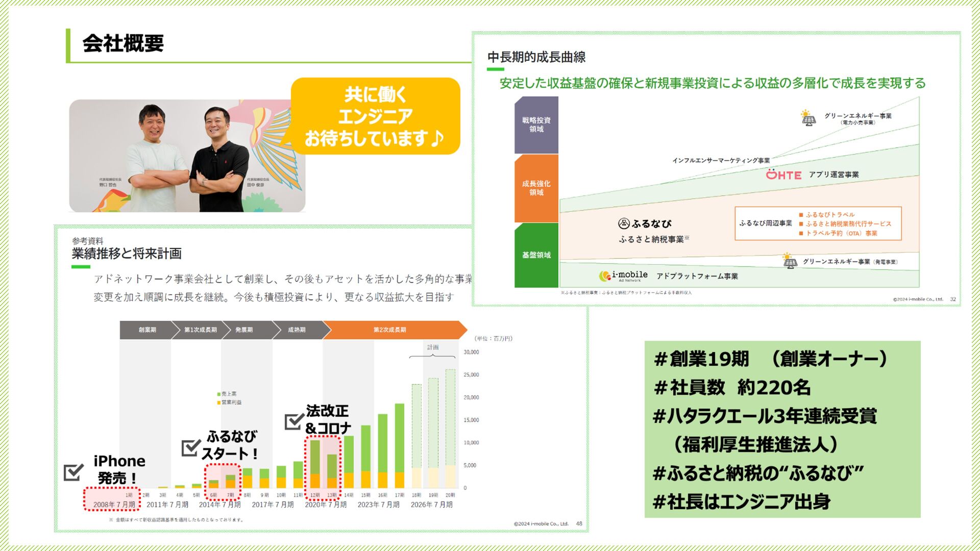Click the #社員数 約220名 line

pos(732,388)
